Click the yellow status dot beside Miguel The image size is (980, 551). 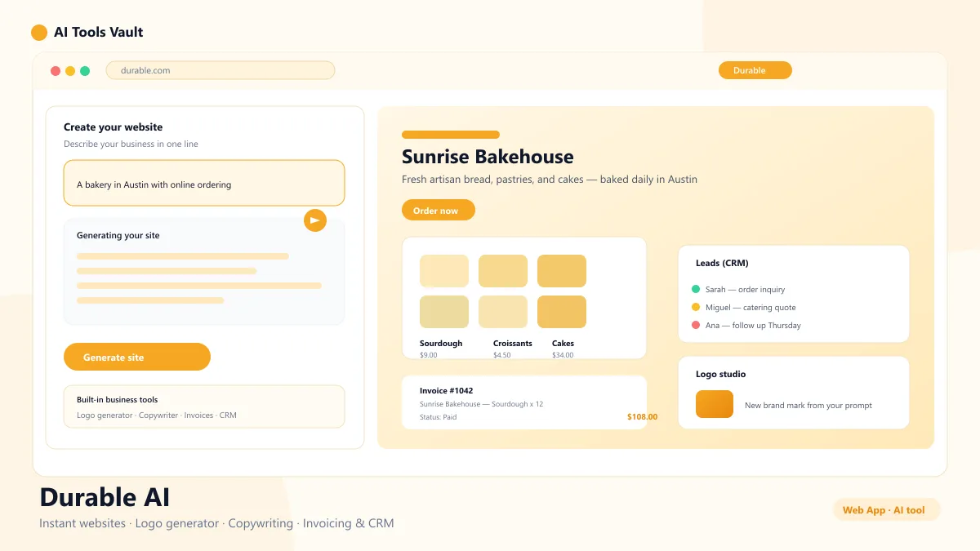[696, 307]
